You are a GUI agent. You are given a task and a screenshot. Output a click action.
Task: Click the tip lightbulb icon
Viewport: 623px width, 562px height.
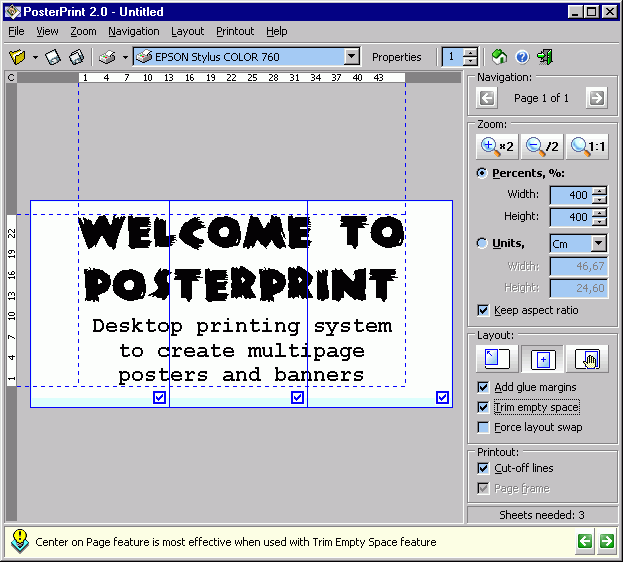20,541
